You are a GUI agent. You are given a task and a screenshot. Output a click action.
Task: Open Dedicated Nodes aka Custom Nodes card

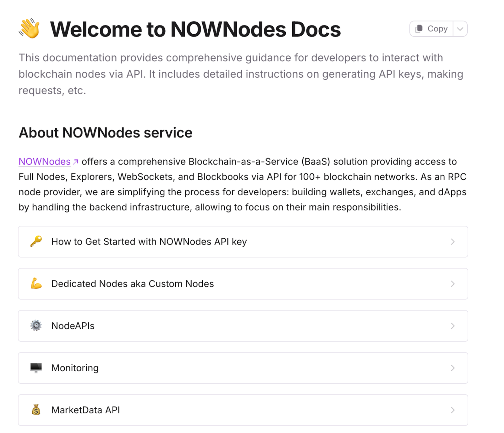(x=243, y=284)
